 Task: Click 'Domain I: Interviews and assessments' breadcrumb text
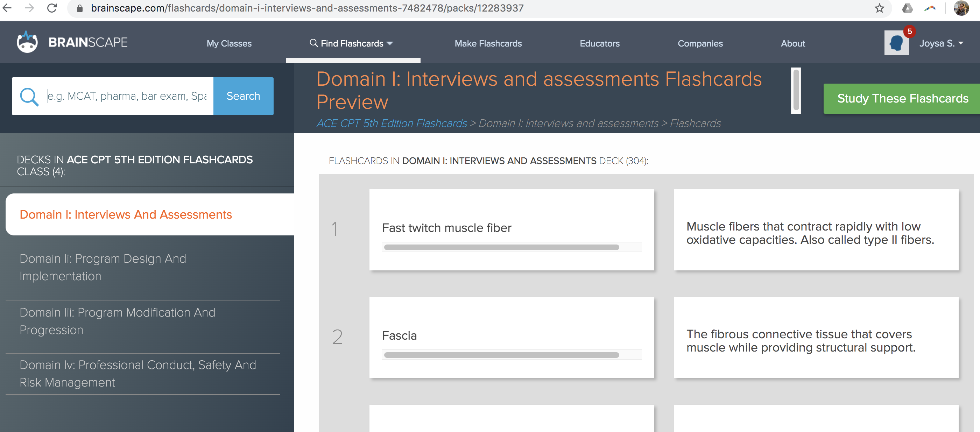point(568,123)
